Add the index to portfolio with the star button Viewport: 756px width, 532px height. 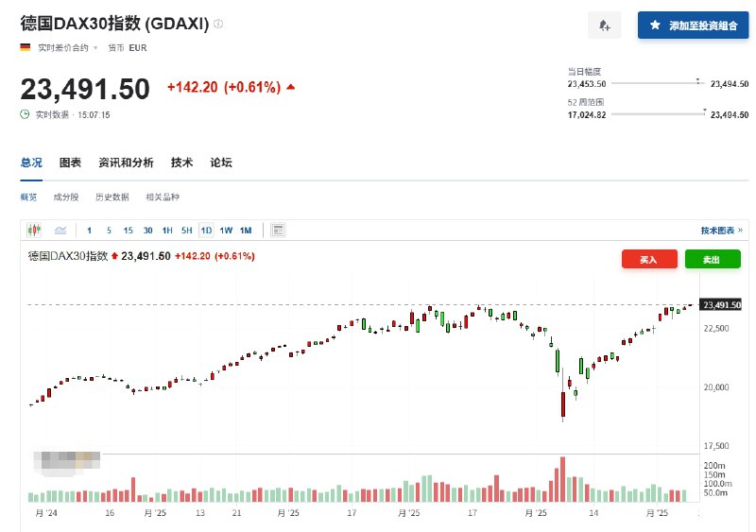(x=693, y=26)
